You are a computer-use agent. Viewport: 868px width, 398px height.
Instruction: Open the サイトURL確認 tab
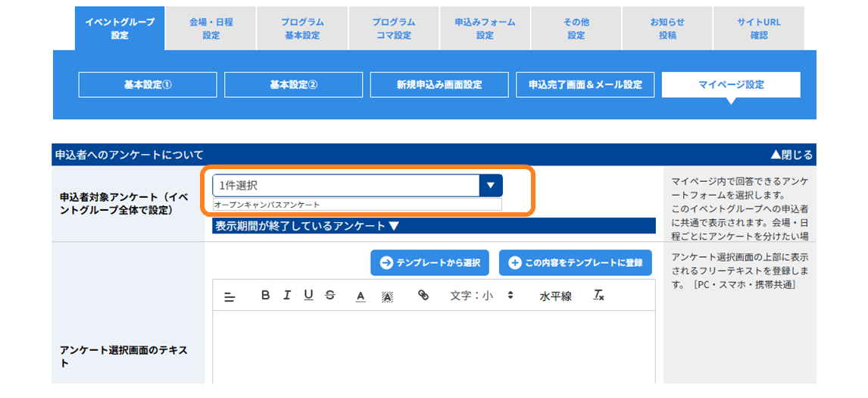(x=758, y=28)
